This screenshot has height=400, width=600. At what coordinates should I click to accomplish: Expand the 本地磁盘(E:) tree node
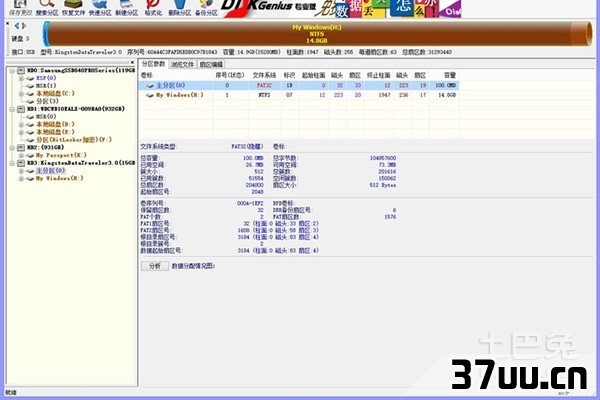click(x=21, y=132)
